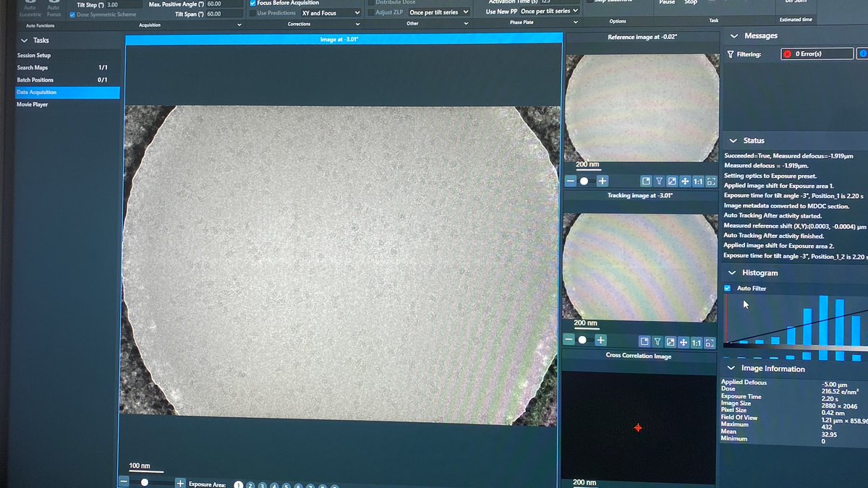Click Tracking image contrast adjust icon
Viewport: 868px width, 488px height.
click(x=671, y=342)
